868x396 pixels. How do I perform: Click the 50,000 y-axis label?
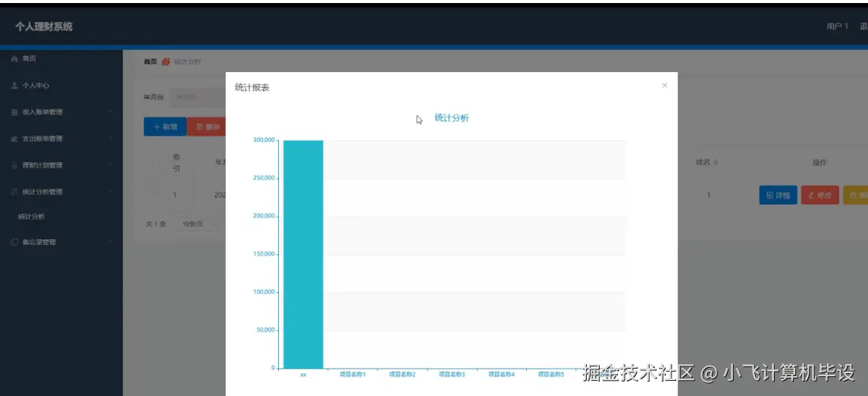[x=266, y=330]
